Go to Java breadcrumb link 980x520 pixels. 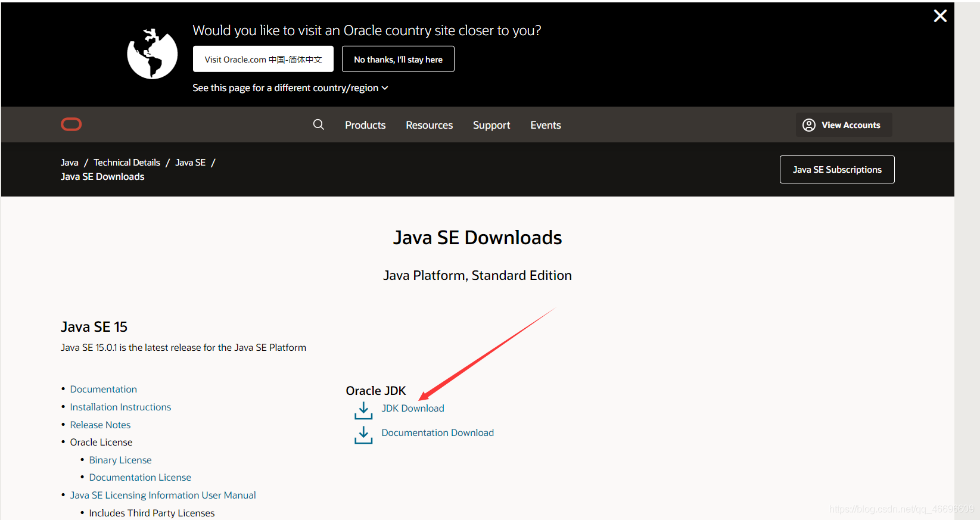point(70,163)
